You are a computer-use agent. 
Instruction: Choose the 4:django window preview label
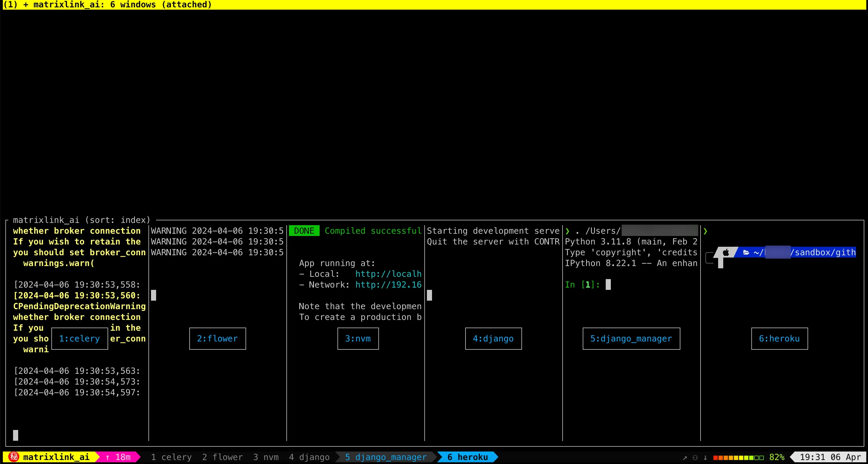(x=493, y=339)
